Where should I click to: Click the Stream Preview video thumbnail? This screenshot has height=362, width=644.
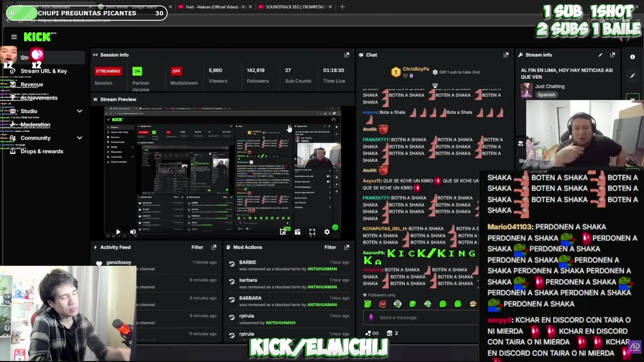[x=223, y=171]
